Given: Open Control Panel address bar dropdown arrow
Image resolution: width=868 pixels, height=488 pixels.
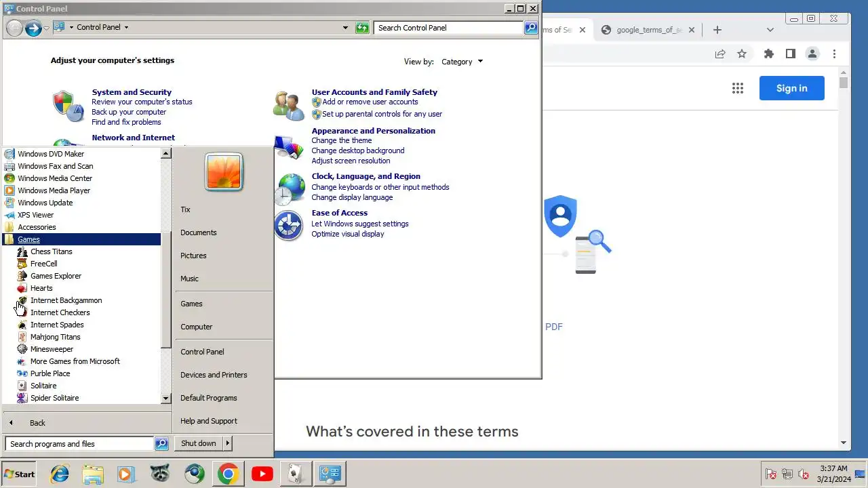Looking at the screenshot, I should [x=346, y=28].
